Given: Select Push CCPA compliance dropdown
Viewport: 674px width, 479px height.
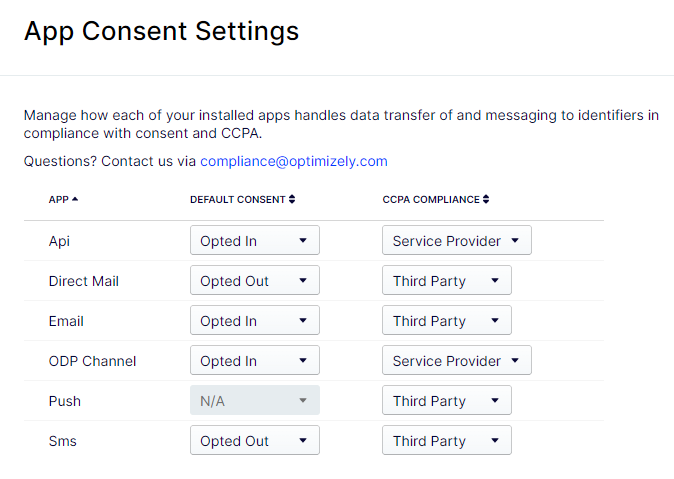Looking at the screenshot, I should pyautogui.click(x=446, y=401).
